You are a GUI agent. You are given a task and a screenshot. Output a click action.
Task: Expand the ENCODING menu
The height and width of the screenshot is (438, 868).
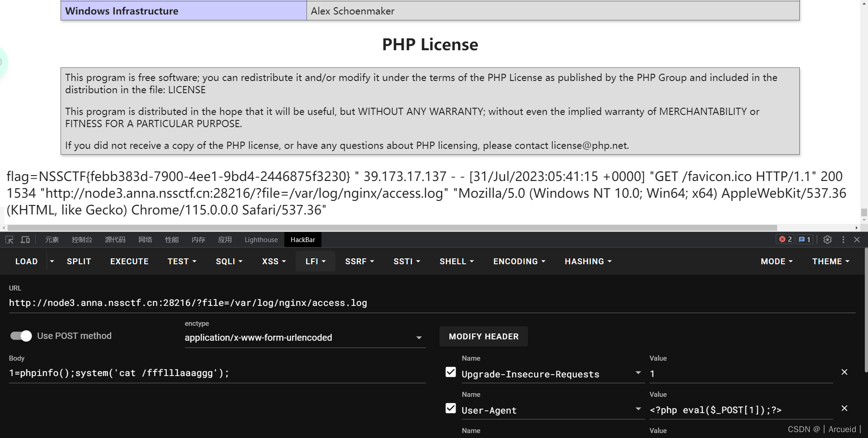(x=519, y=262)
